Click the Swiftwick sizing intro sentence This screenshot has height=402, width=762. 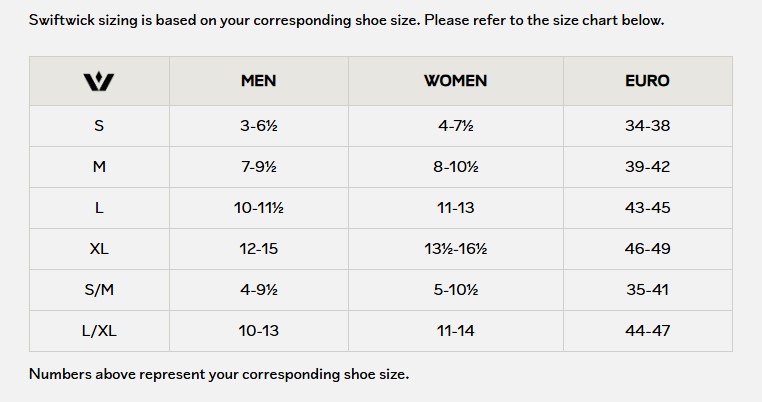click(x=346, y=20)
